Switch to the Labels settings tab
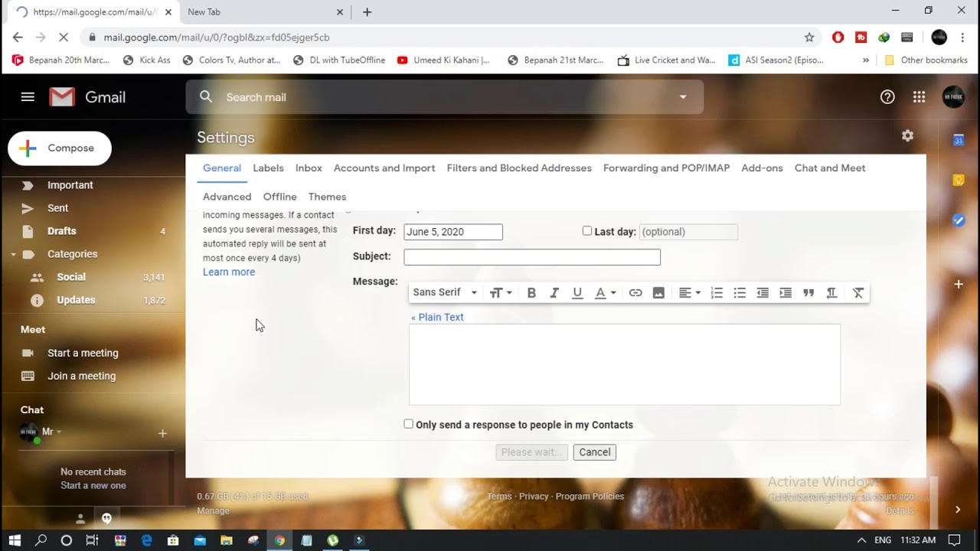 click(268, 168)
